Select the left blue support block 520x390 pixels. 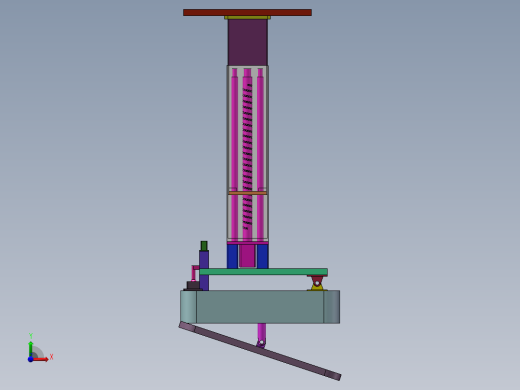coord(232,256)
